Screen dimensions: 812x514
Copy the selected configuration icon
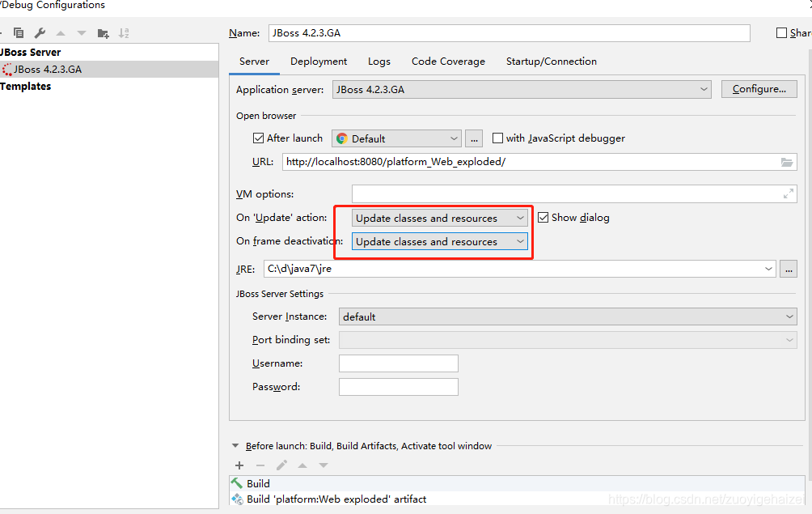tap(18, 33)
